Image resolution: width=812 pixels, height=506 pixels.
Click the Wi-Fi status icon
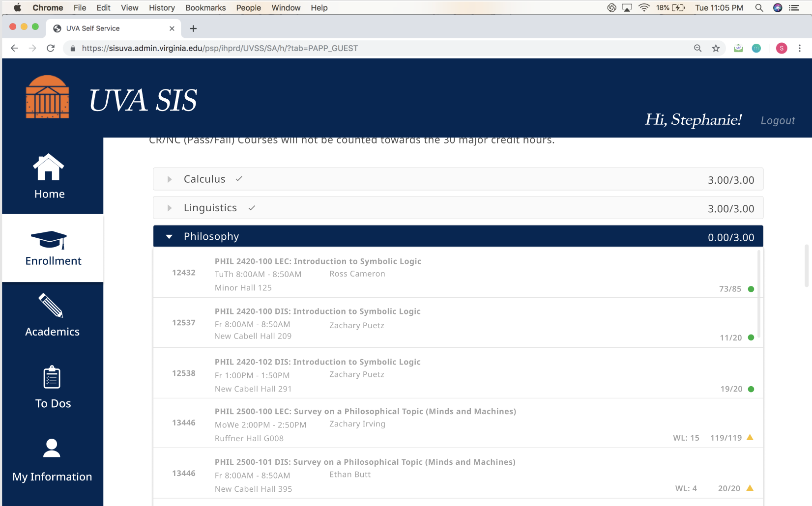pos(644,8)
